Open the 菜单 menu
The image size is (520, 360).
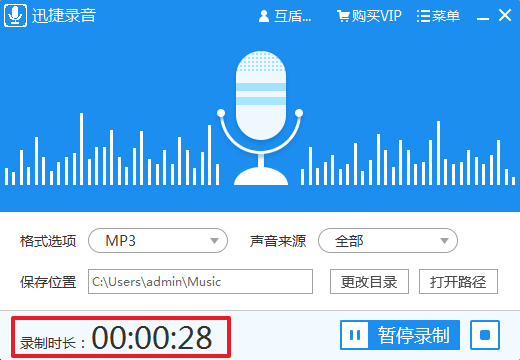click(438, 16)
